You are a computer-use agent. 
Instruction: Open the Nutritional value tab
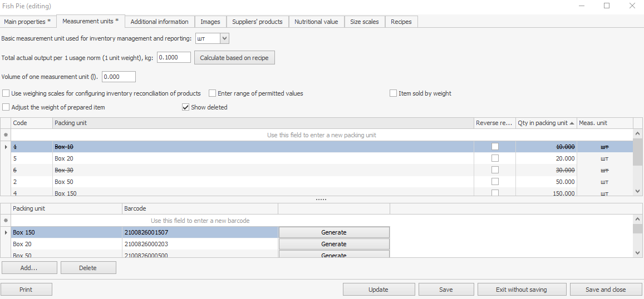[316, 22]
